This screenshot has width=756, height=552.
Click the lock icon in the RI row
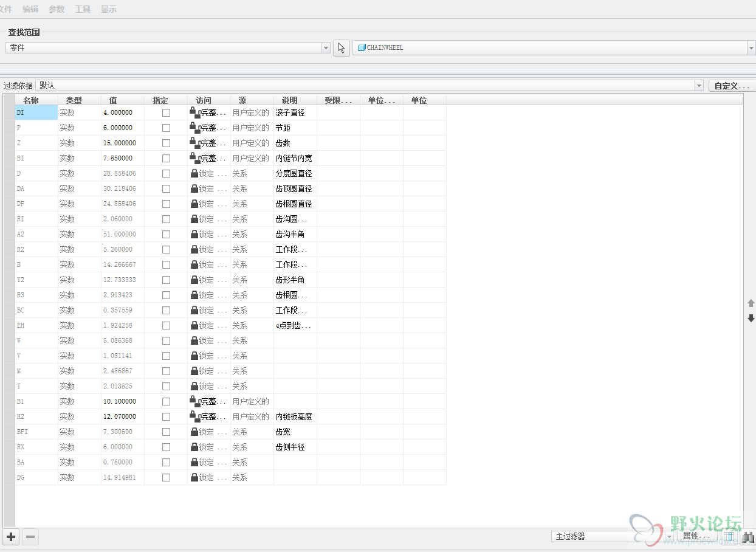coord(194,219)
